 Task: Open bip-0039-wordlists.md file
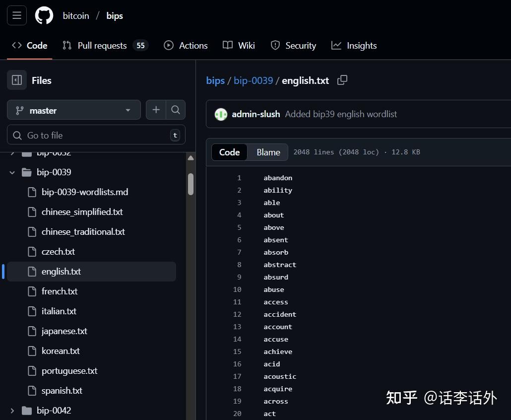(85, 192)
